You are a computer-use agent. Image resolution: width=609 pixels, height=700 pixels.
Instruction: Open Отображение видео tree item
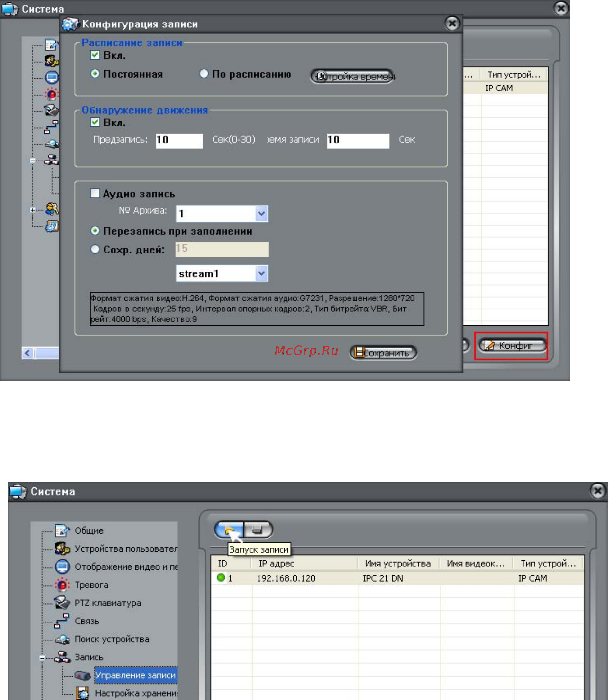pyautogui.click(x=126, y=566)
